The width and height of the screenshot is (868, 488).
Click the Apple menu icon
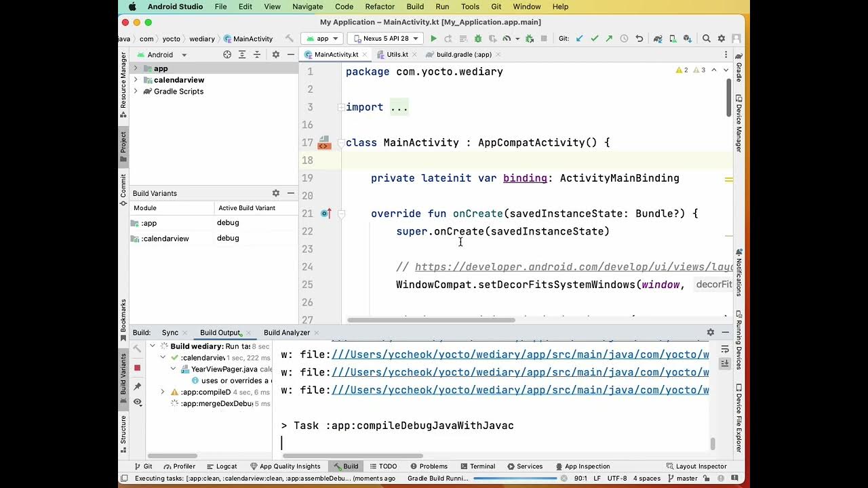coord(132,6)
